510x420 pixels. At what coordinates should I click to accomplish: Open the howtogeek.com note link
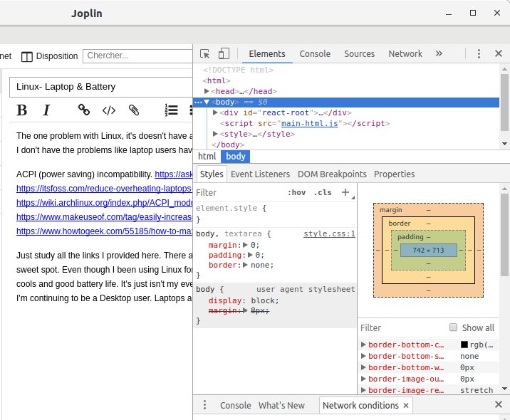coord(105,231)
